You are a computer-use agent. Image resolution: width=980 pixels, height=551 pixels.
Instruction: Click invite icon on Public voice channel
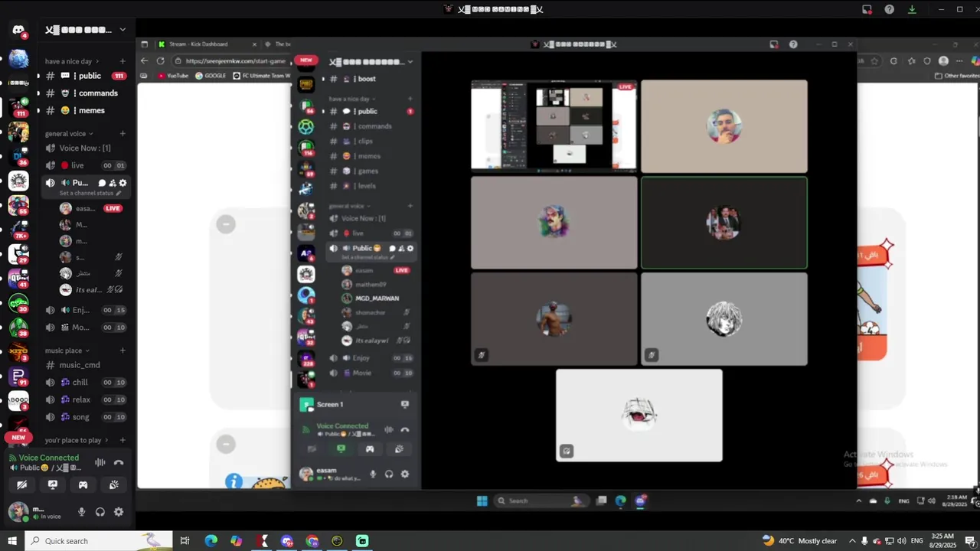(113, 183)
